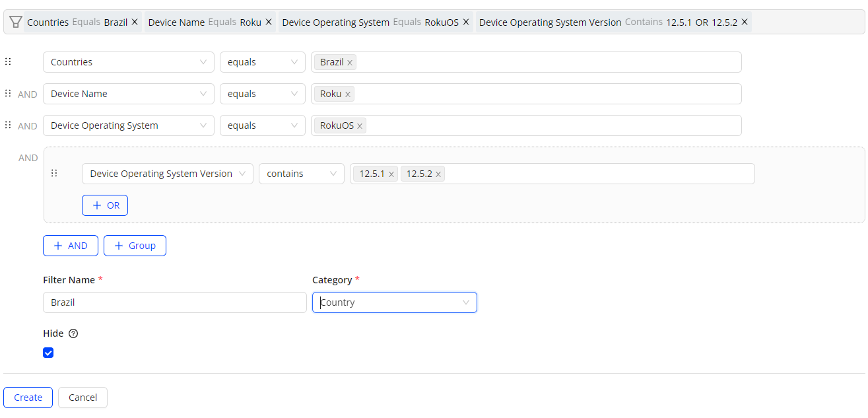Screen dimensions: 868x418
Task: Uncheck the Hide checkbox
Action: [x=48, y=353]
